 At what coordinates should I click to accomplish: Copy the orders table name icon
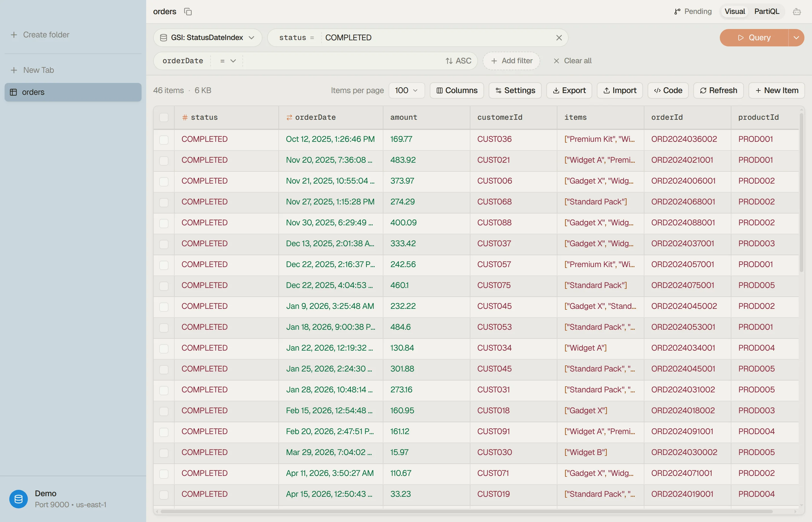188,12
